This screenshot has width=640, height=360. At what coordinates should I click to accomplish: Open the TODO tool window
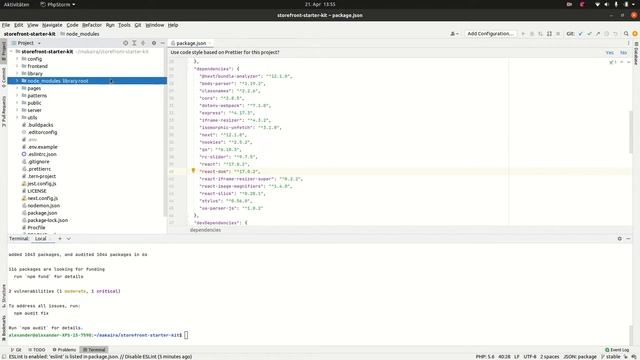pyautogui.click(x=37, y=350)
